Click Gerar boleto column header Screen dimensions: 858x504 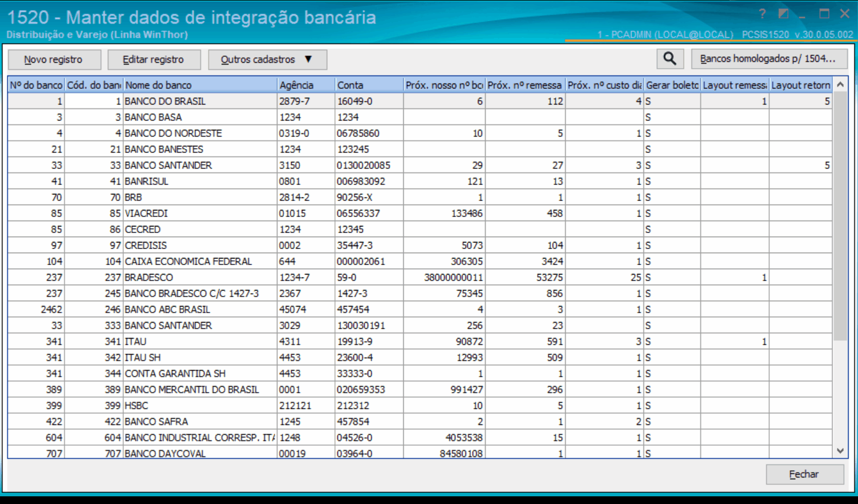(672, 85)
